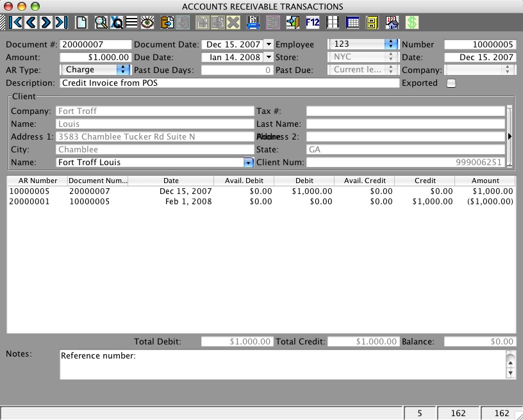This screenshot has height=420, width=523.
Task: Click the Amount field
Action: [95, 57]
